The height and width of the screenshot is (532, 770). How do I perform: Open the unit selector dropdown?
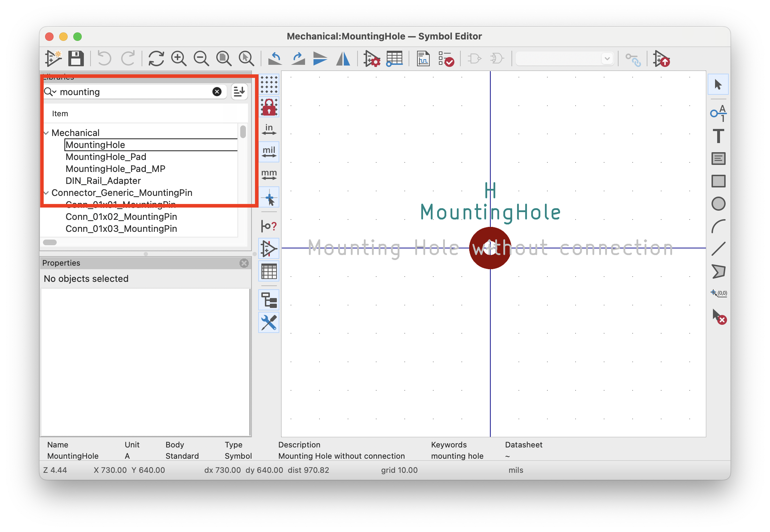(x=607, y=58)
